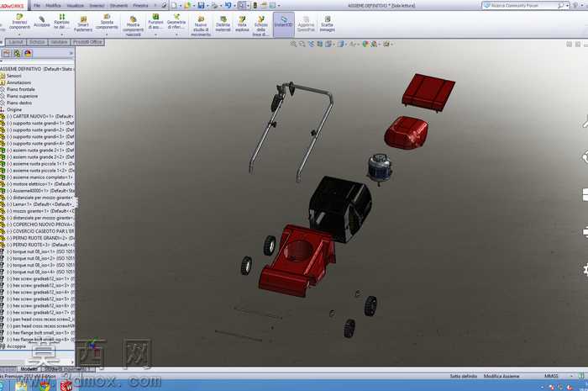
Task: Choose Sposta componente tool
Action: click(107, 22)
